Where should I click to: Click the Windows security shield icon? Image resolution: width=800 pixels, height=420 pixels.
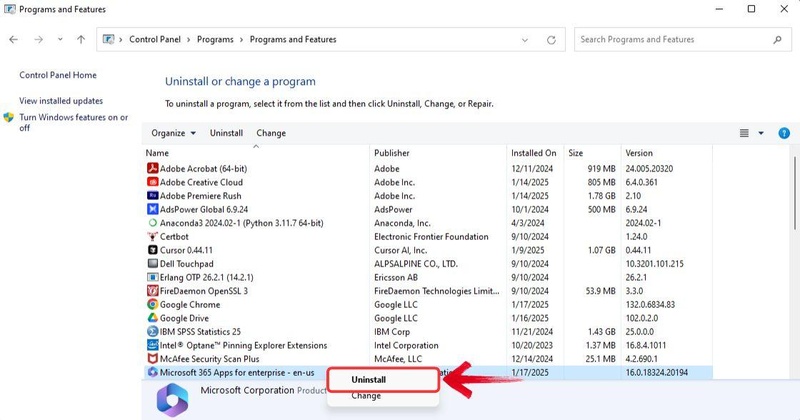(x=9, y=117)
